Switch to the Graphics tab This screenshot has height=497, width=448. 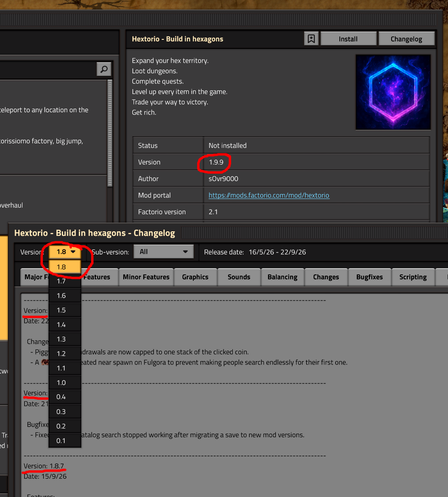tap(195, 277)
